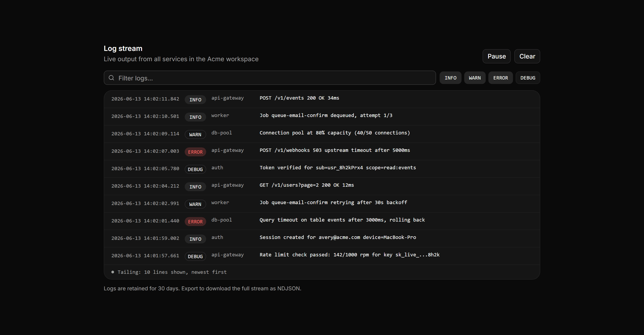Image resolution: width=644 pixels, height=335 pixels.
Task: Select 'Session created for avery@acme.com' message
Action: tap(338, 237)
